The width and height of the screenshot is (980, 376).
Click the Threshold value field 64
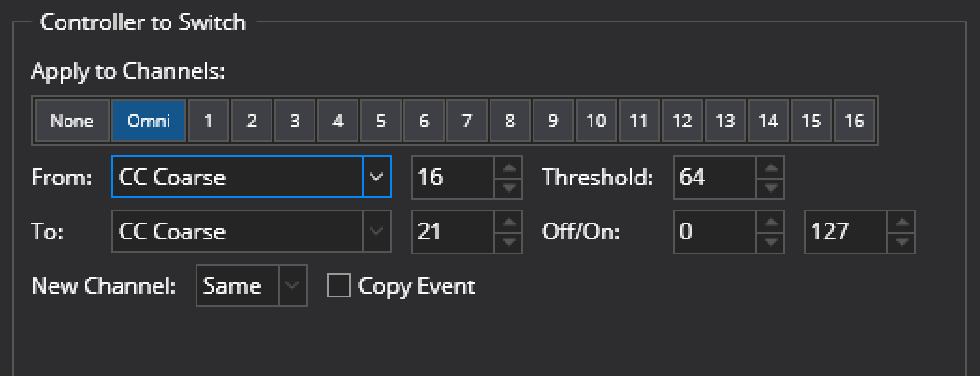click(x=715, y=178)
